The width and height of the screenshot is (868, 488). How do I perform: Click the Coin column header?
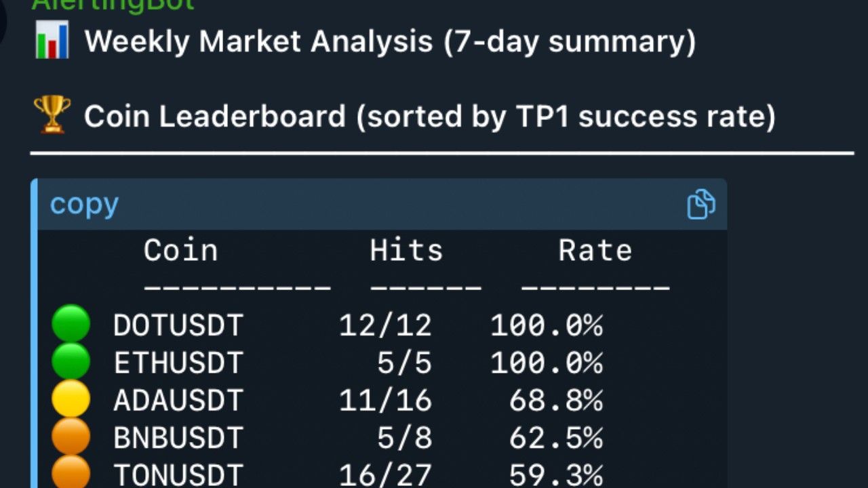pyautogui.click(x=181, y=251)
